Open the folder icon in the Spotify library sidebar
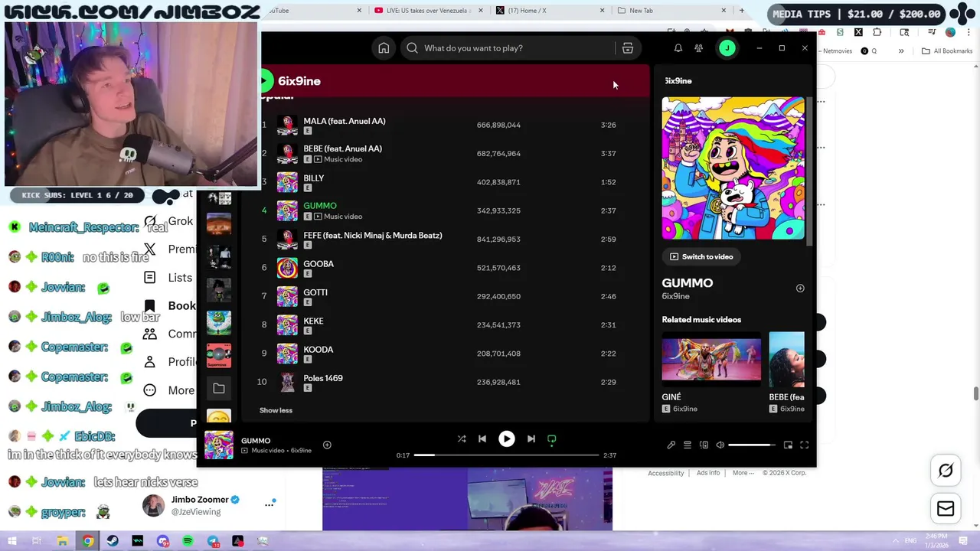The width and height of the screenshot is (980, 551). [x=219, y=389]
